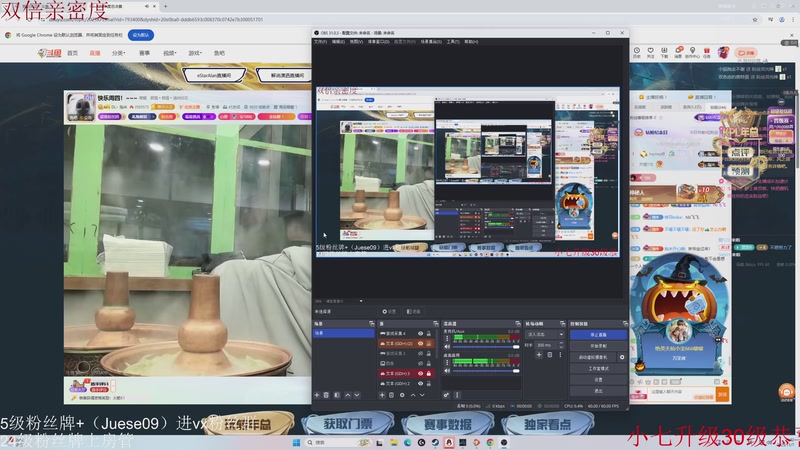Open the OBS 帮助 (Help) menu
Screen dimensions: 800x450
(471, 41)
